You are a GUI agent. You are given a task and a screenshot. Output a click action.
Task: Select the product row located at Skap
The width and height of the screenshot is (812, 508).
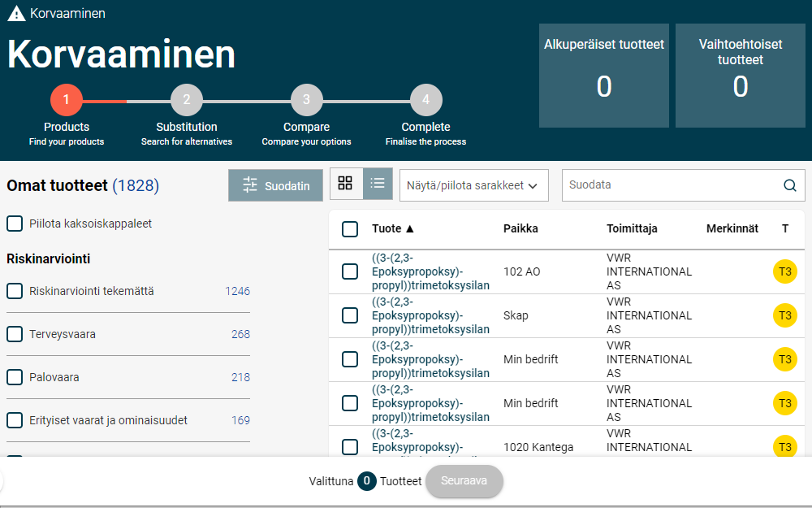[350, 315]
